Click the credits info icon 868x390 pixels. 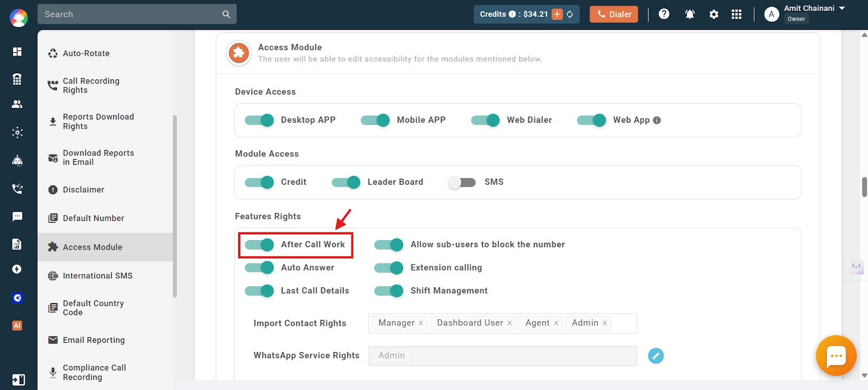tap(512, 14)
